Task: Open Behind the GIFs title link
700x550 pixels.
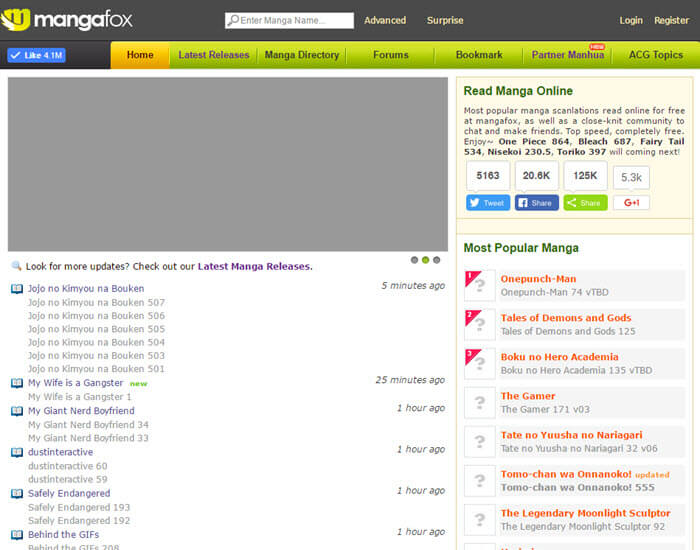Action: coord(64,535)
